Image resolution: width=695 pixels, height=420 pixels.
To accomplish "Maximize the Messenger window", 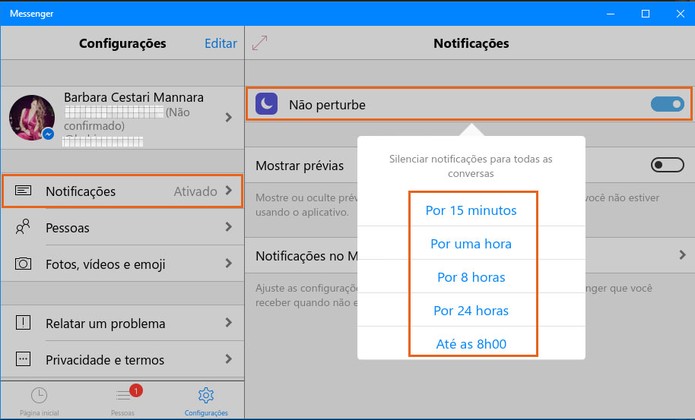I will [x=646, y=14].
